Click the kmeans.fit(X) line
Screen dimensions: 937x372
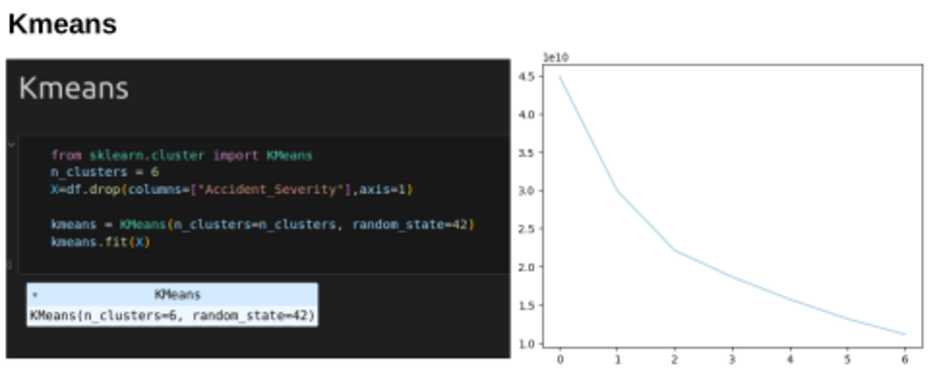click(x=100, y=242)
